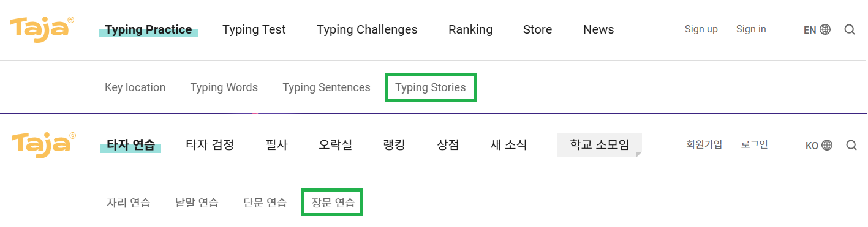Viewport: 868px width, 227px height.
Task: Open search via magnifier in Korean header
Action: coord(851,145)
